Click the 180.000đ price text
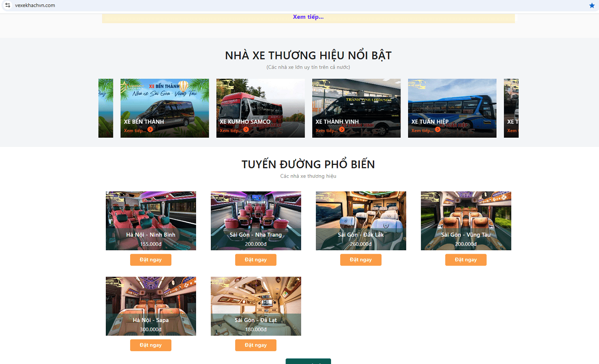The image size is (599, 364). 256,330
